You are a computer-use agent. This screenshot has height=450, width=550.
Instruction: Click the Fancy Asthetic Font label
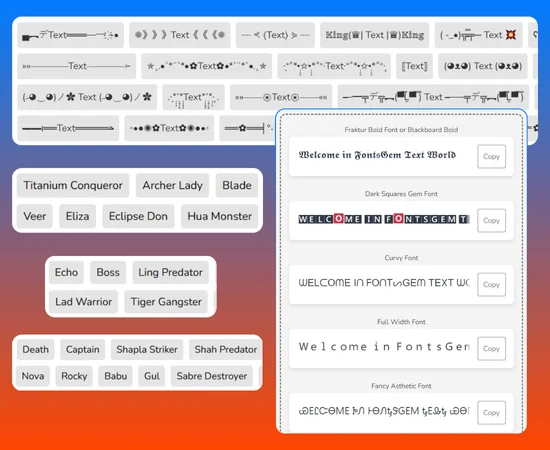tap(401, 386)
